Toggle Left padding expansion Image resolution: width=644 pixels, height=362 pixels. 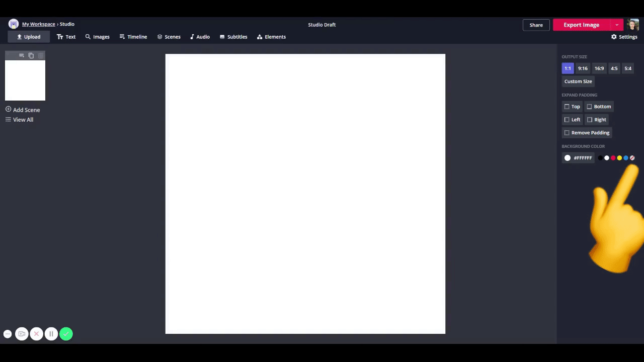tap(572, 120)
